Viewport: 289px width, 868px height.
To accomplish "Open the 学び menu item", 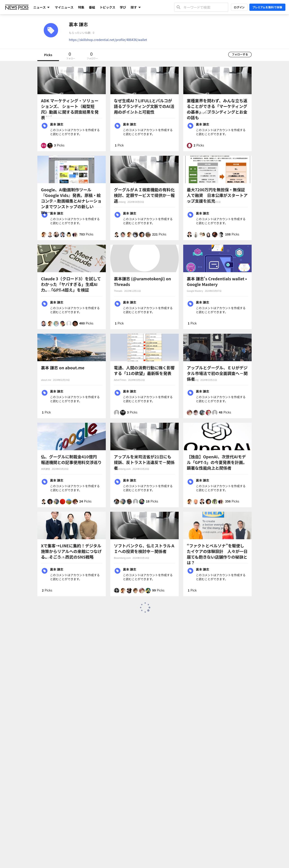I will tap(123, 7).
